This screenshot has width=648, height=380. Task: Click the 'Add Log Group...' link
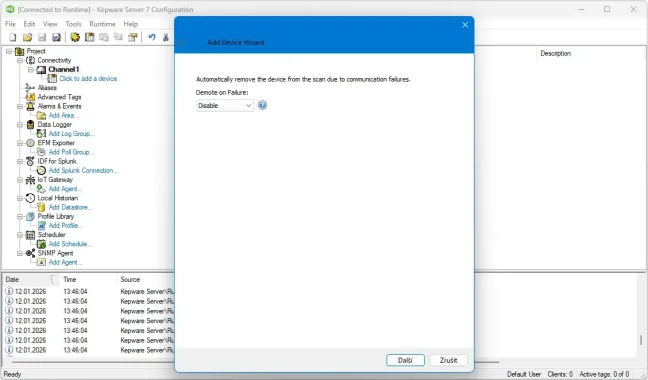click(x=72, y=133)
